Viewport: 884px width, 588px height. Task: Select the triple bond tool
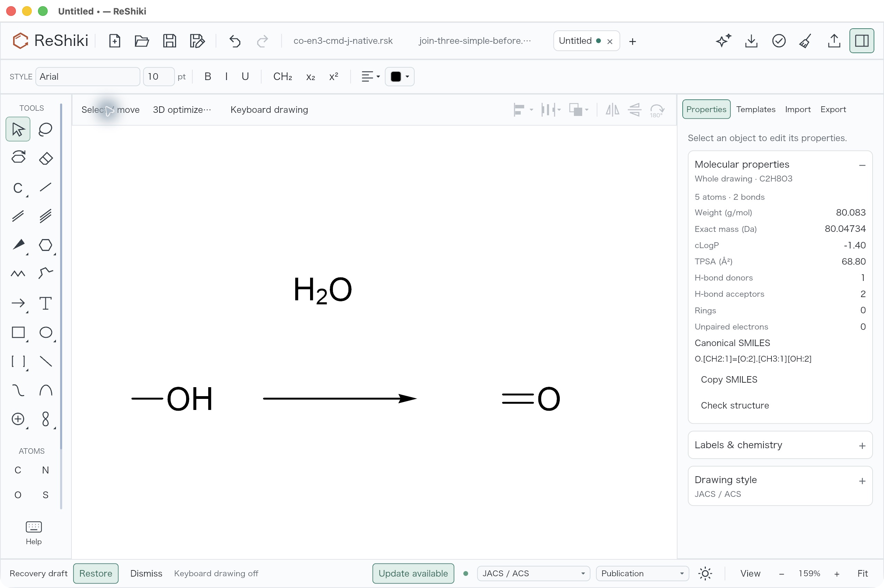[45, 216]
